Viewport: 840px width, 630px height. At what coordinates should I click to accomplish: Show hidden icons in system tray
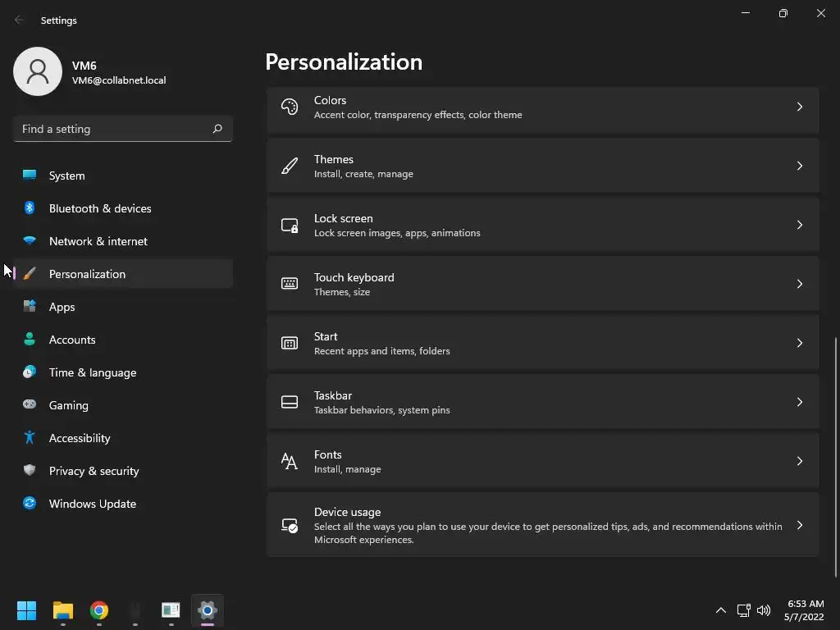click(x=721, y=610)
